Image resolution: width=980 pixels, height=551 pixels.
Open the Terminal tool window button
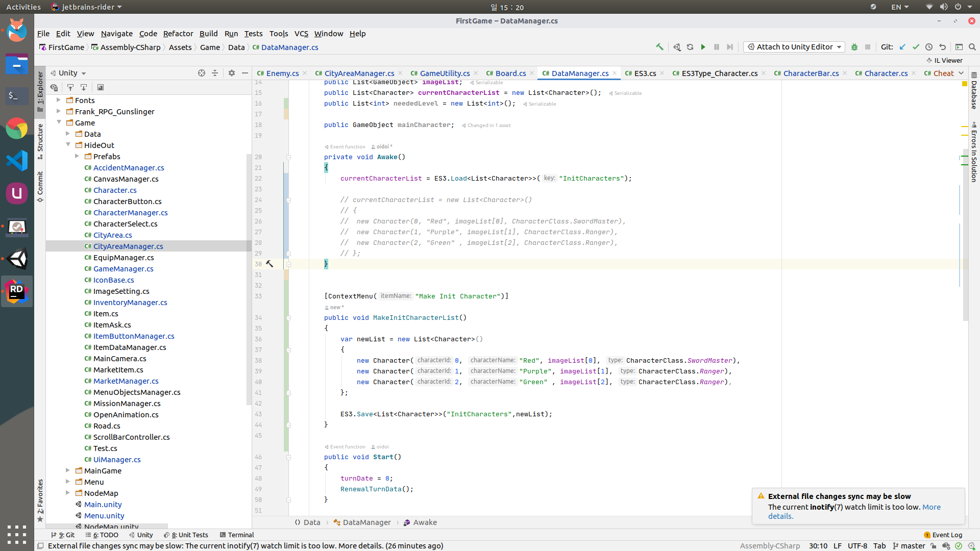click(237, 535)
